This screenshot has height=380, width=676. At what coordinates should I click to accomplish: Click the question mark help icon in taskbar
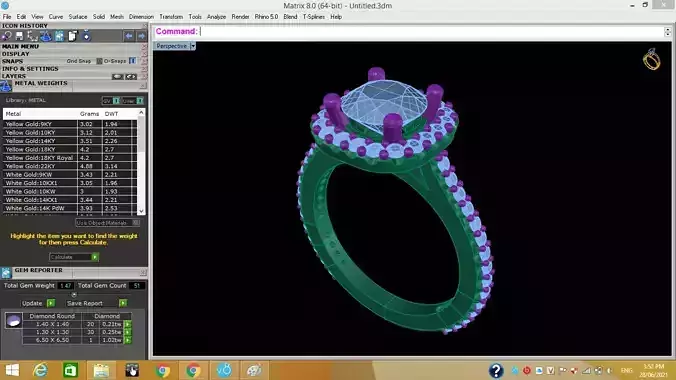(x=496, y=371)
